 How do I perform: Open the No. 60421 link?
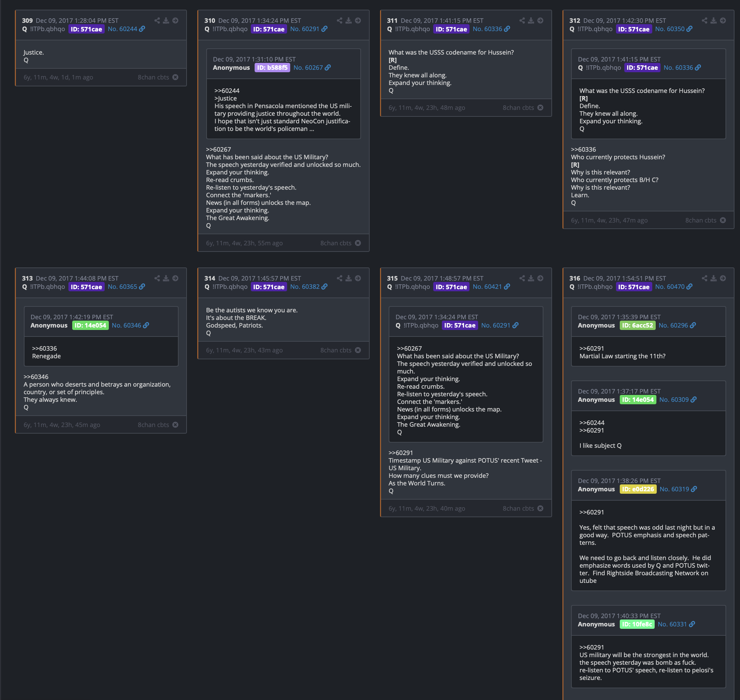(491, 286)
